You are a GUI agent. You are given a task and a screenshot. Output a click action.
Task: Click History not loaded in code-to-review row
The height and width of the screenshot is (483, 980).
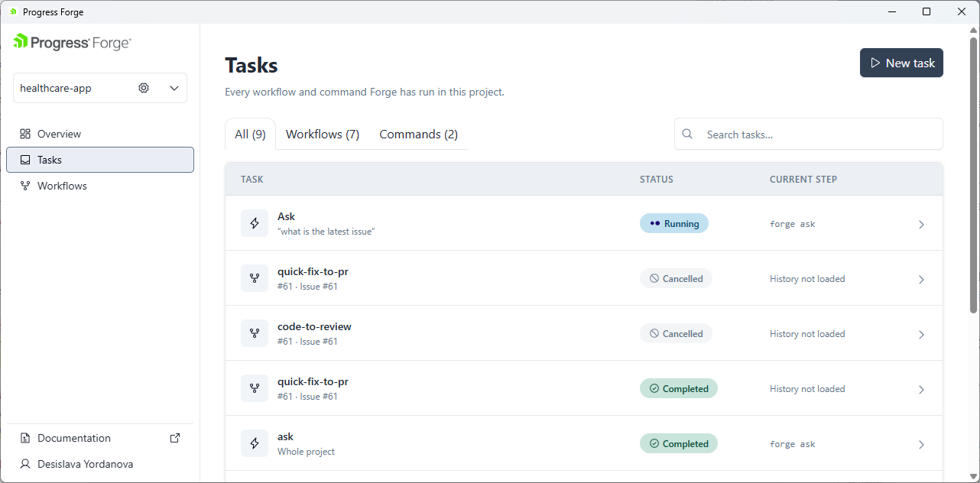807,334
